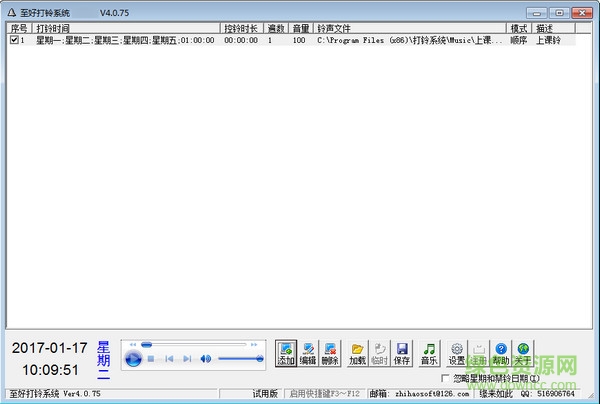Viewport: 600px width, 404px height.
Task: Click the 控铃时长 column header
Action: click(x=241, y=28)
